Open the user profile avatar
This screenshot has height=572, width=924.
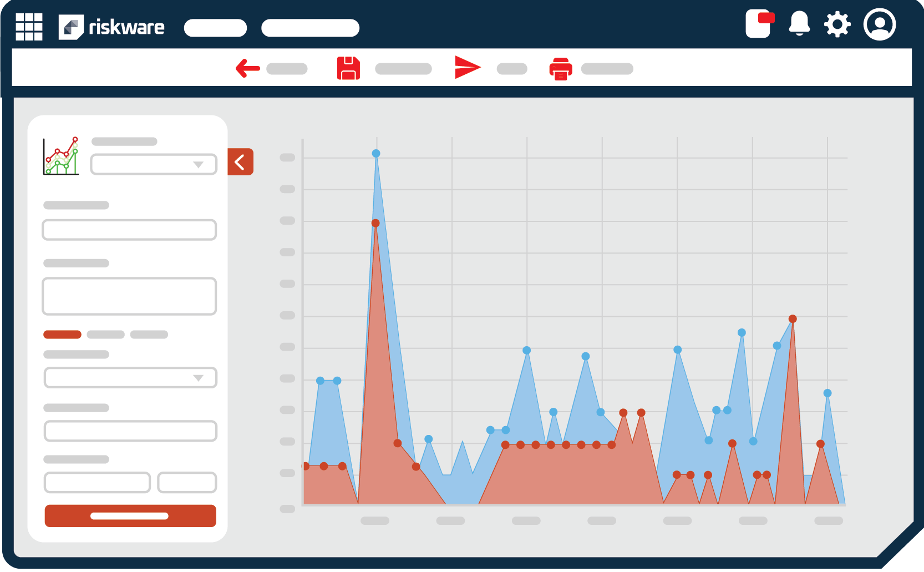pos(880,24)
